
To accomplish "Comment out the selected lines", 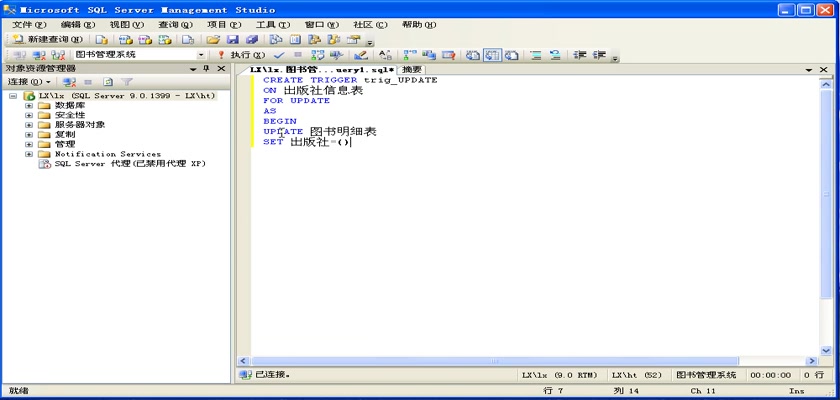I will coord(536,55).
